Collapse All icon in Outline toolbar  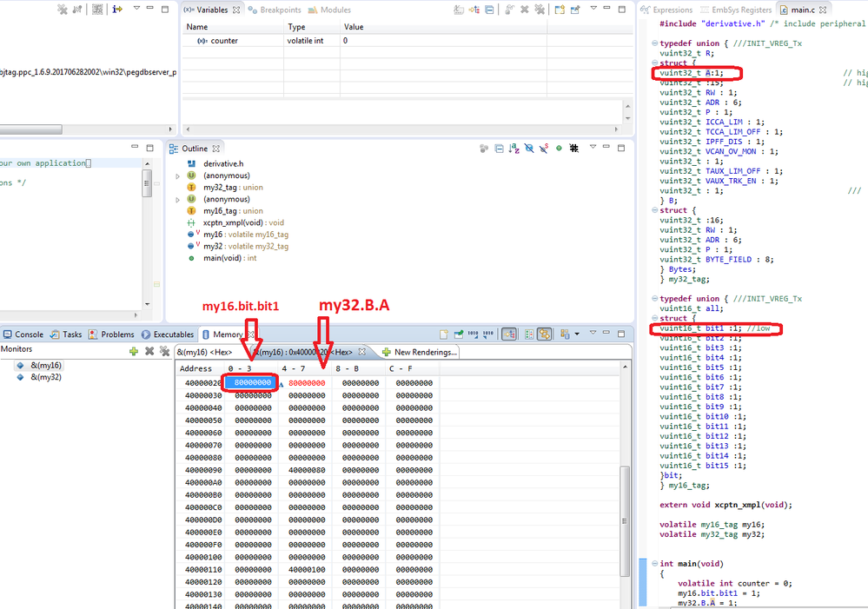point(500,149)
